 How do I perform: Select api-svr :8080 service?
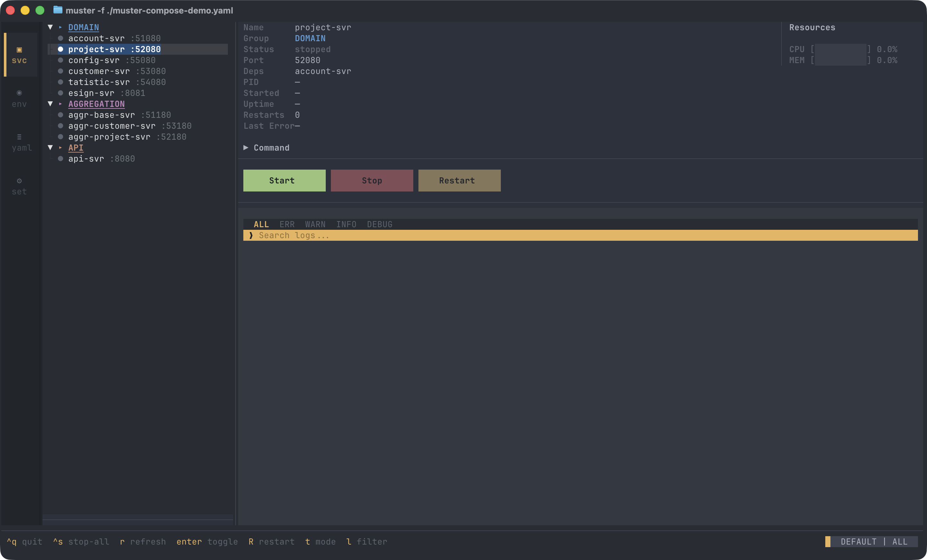point(102,159)
